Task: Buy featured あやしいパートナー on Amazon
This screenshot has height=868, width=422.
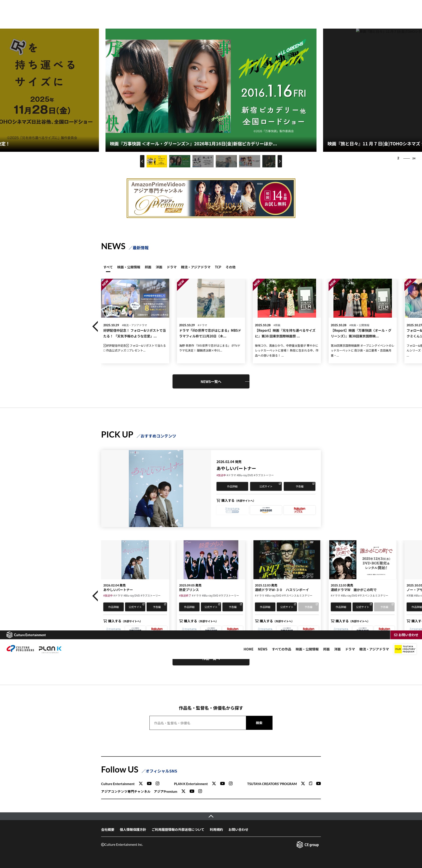Action: coord(266,510)
